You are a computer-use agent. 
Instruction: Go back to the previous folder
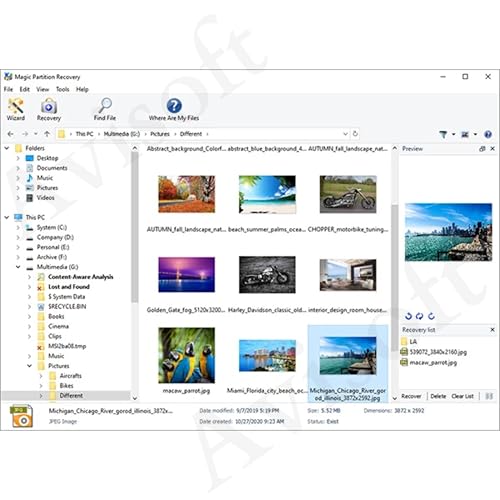point(10,134)
